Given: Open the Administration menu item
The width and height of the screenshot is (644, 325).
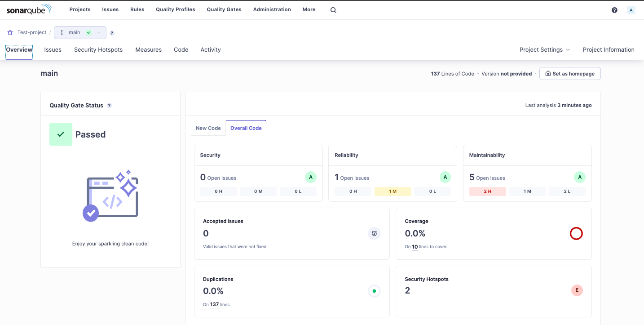Looking at the screenshot, I should pos(272,9).
